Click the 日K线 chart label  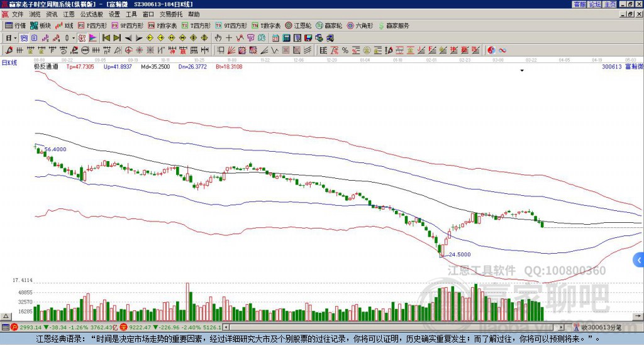click(9, 63)
